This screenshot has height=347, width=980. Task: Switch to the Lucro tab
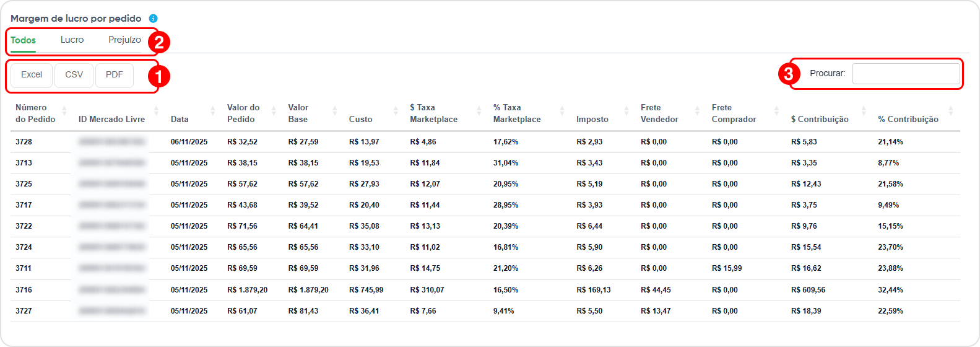72,40
